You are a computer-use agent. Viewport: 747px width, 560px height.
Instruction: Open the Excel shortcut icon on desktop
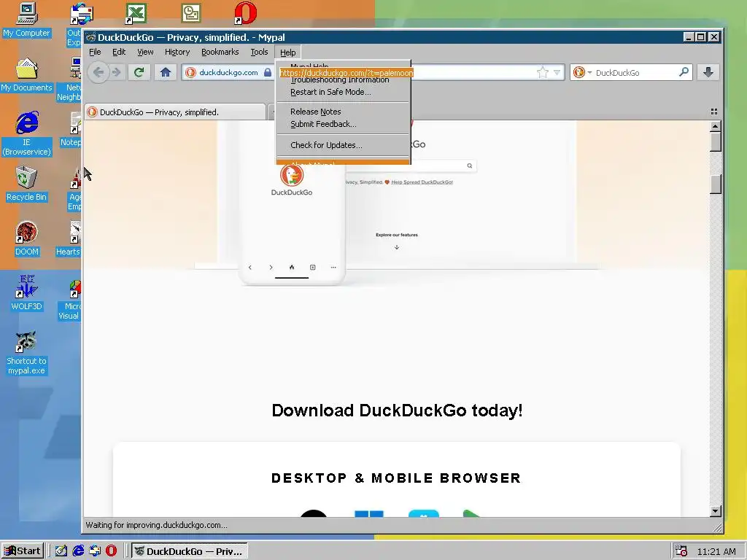[136, 13]
